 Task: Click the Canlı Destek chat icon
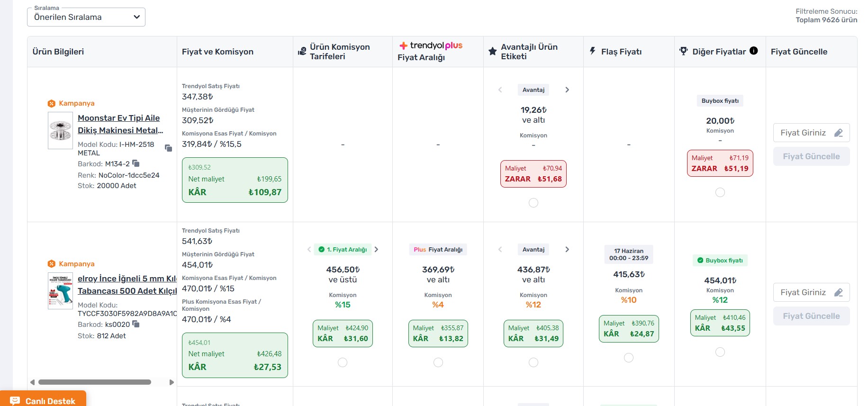coord(15,401)
